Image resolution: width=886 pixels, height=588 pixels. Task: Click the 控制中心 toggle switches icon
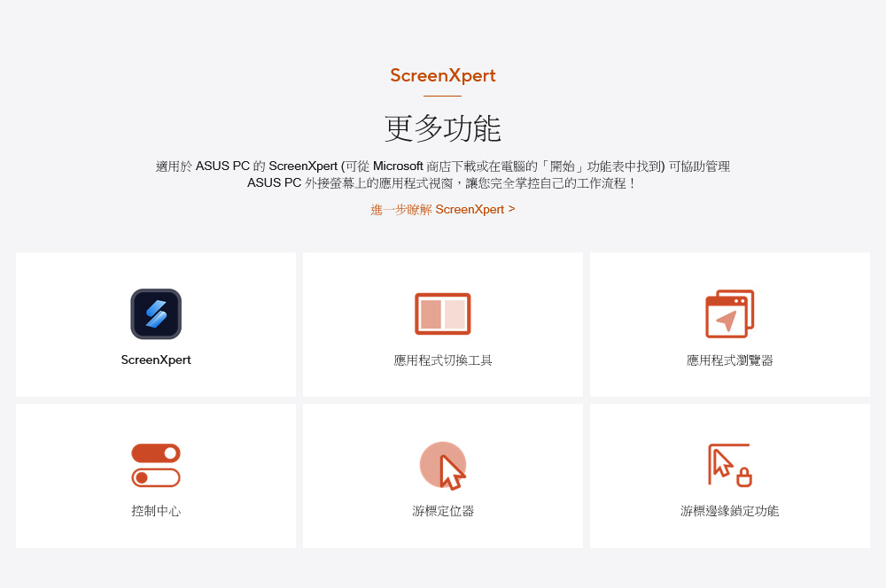156,466
